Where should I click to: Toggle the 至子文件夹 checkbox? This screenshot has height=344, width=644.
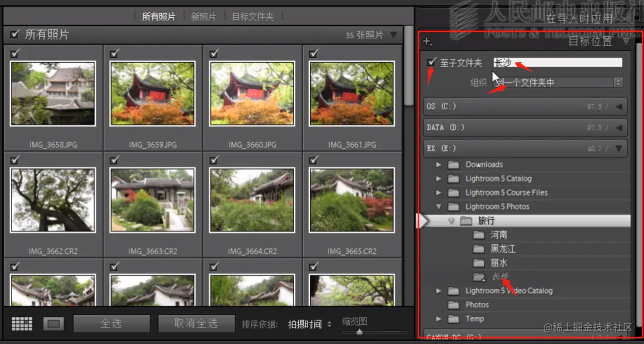point(431,62)
